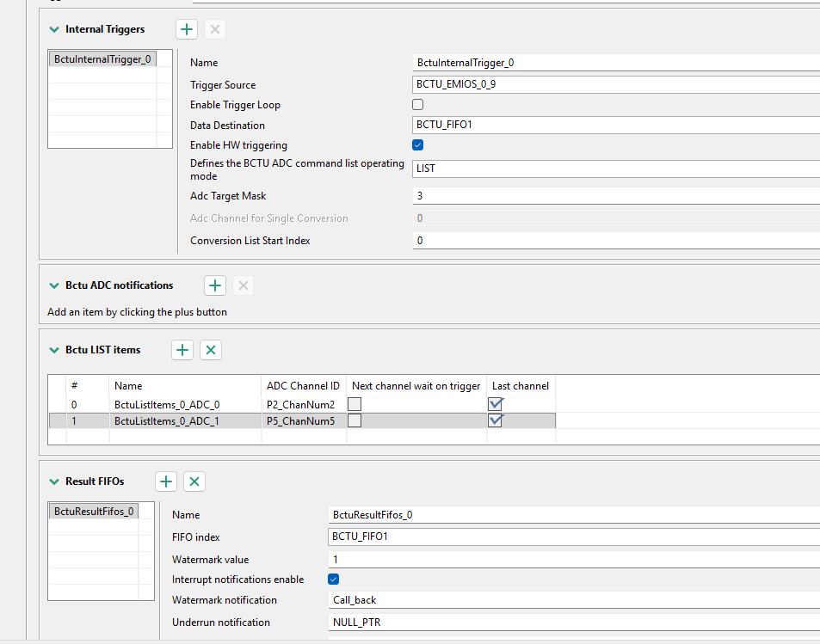Remove the selected Result FIFO
Screen dimensions: 820x644
click(x=194, y=481)
